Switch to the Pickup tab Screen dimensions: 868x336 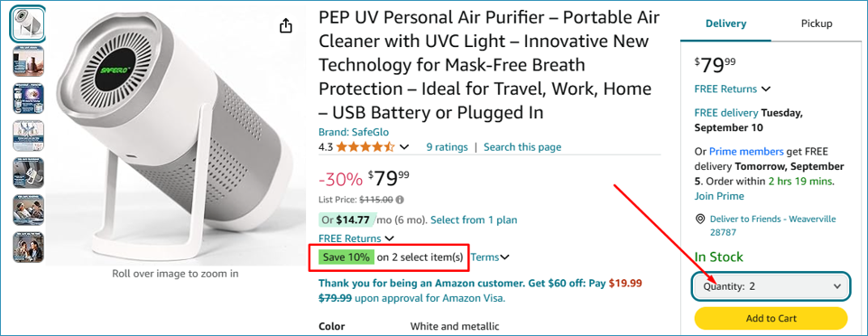point(817,23)
